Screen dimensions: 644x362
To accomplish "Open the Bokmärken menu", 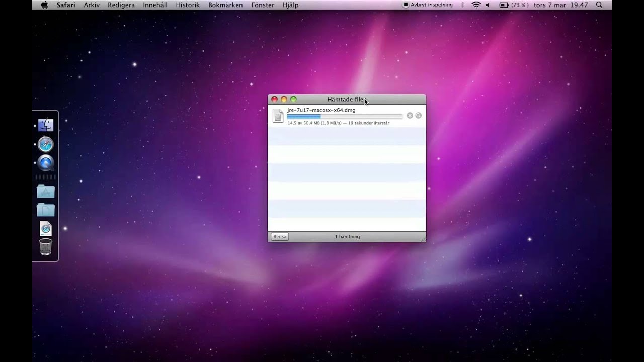I will point(225,5).
